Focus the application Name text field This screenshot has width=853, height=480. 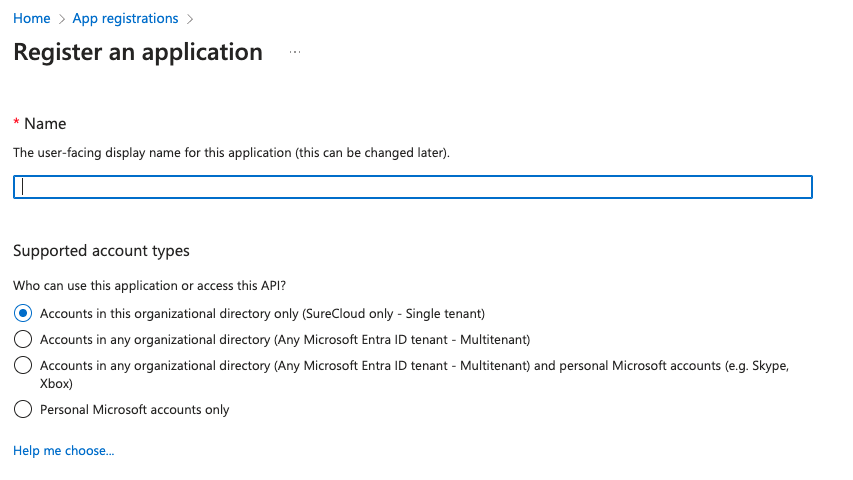tap(412, 187)
